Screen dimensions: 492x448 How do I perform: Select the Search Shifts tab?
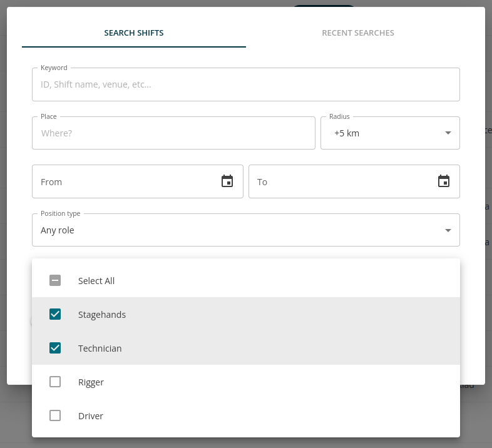[134, 33]
